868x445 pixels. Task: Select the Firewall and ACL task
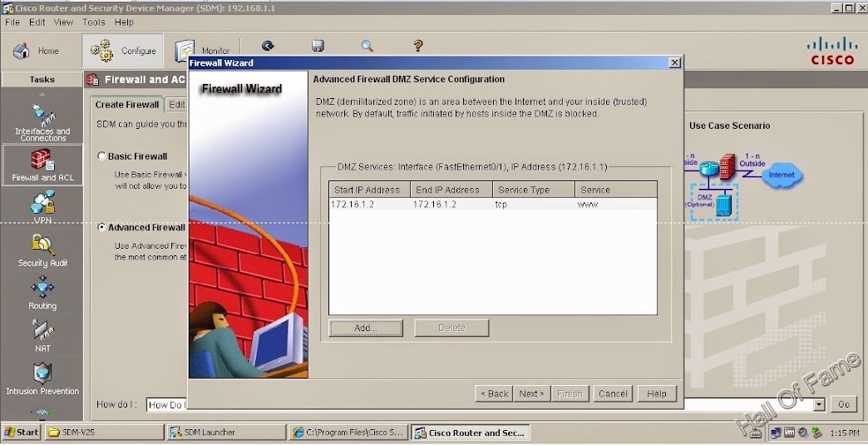42,165
